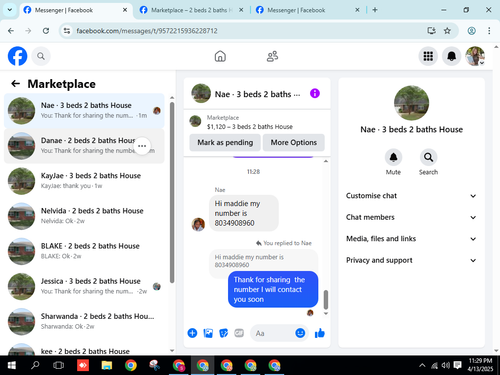500x375 pixels.
Task: Open the volume speaker icon in tray
Action: coord(445,365)
